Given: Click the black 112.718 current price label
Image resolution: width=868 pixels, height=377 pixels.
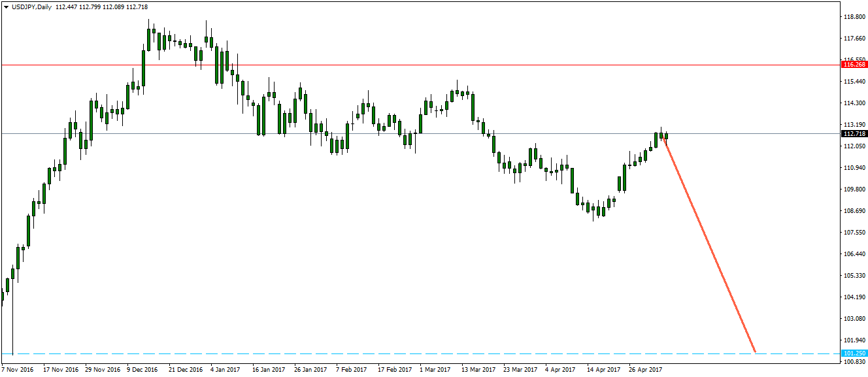Looking at the screenshot, I should 854,134.
